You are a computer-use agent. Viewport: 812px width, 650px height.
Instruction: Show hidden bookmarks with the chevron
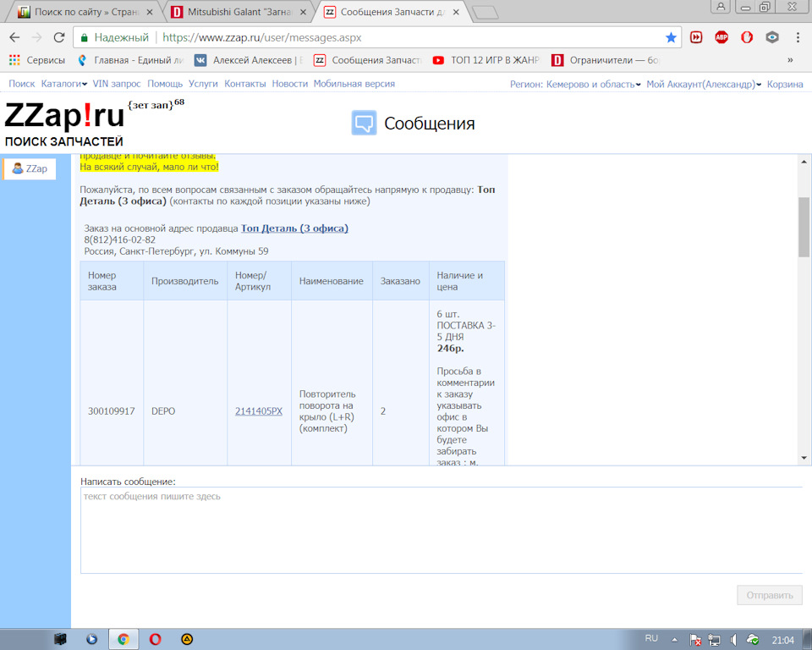point(790,60)
